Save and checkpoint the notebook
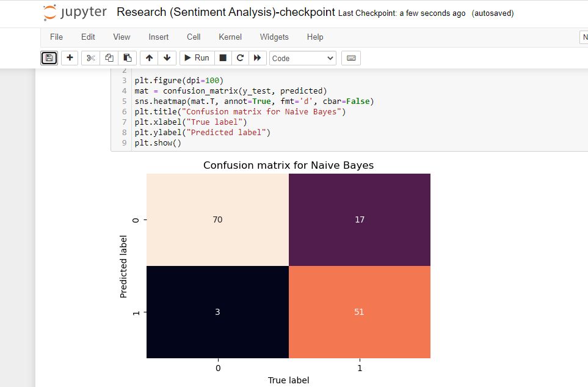The width and height of the screenshot is (588, 387). click(49, 58)
